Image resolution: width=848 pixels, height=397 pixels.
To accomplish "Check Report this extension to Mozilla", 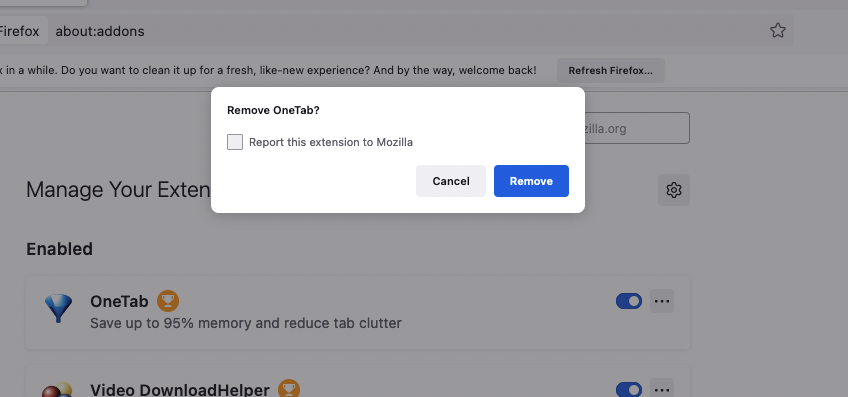I will (235, 142).
